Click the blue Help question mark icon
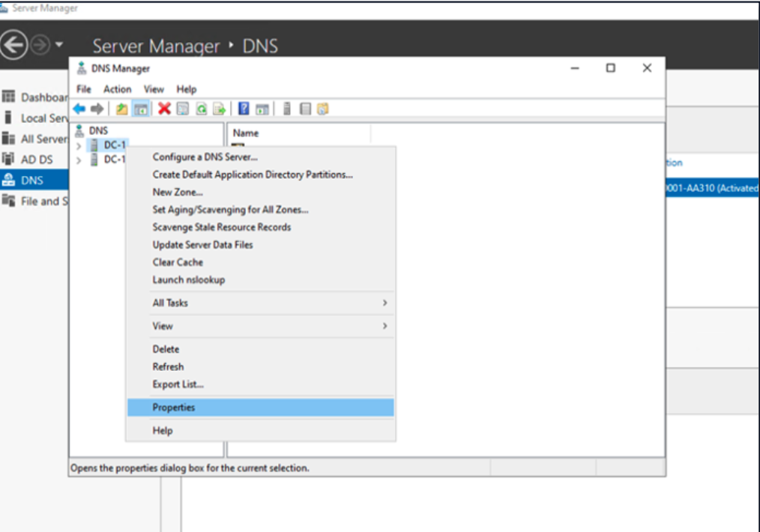Image resolution: width=760 pixels, height=532 pixels. click(x=244, y=109)
